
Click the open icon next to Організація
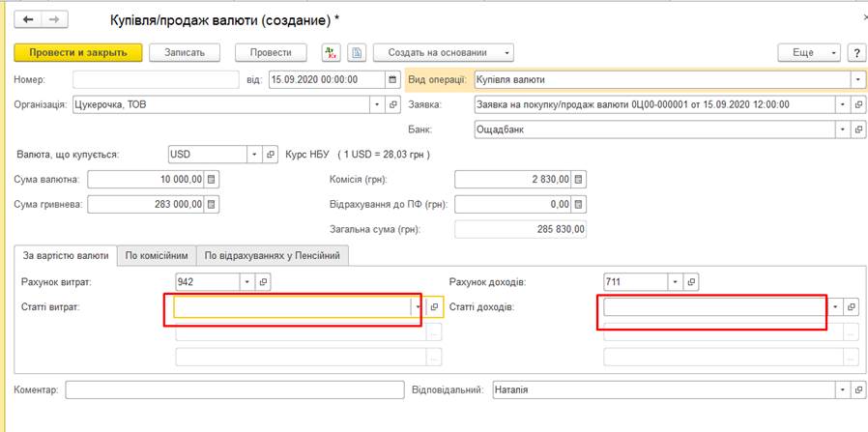click(x=392, y=104)
